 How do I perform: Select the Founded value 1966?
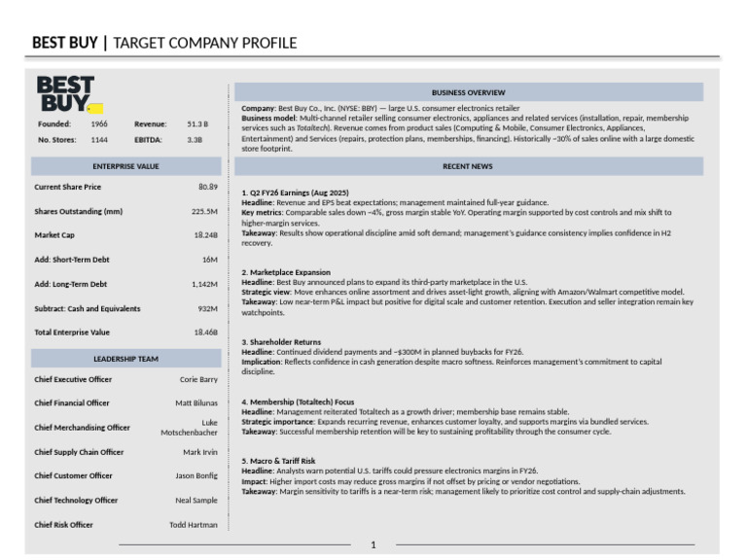99,123
